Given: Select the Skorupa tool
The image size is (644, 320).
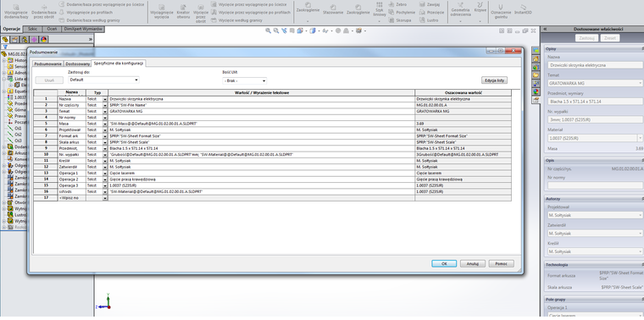Looking at the screenshot, I should [400, 19].
